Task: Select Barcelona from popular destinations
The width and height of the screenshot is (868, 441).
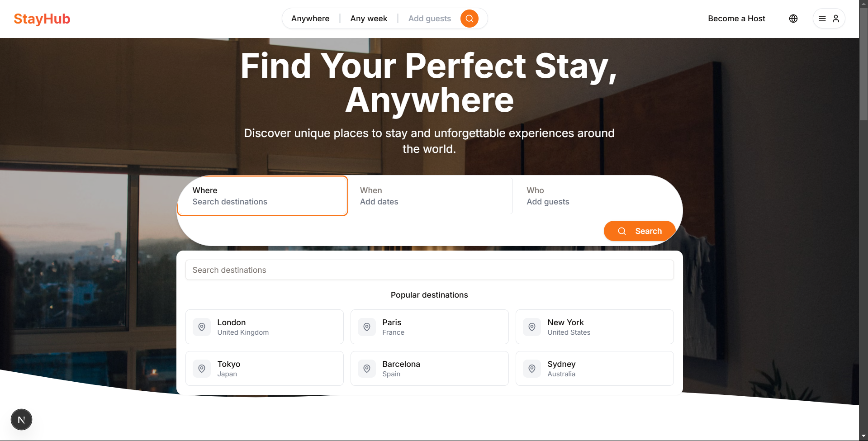Action: click(429, 368)
